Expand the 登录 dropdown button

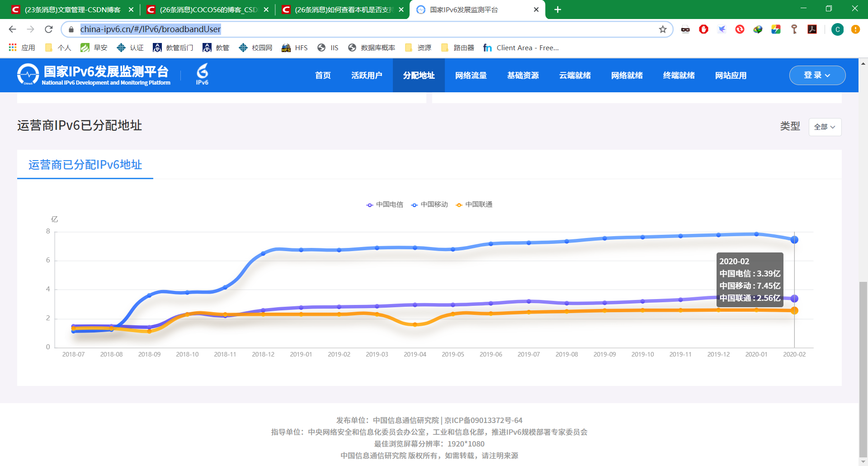[817, 75]
